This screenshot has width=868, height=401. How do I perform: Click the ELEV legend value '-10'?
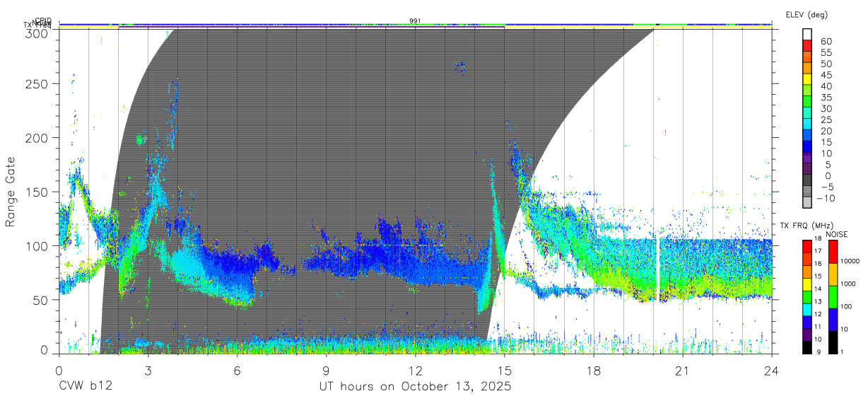click(827, 198)
